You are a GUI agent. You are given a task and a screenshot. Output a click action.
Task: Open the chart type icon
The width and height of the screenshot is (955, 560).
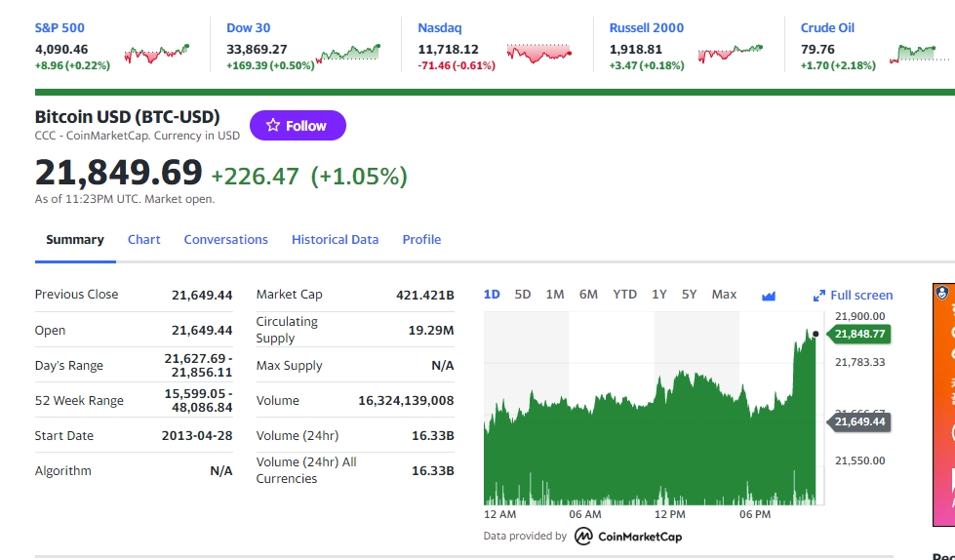(x=769, y=296)
